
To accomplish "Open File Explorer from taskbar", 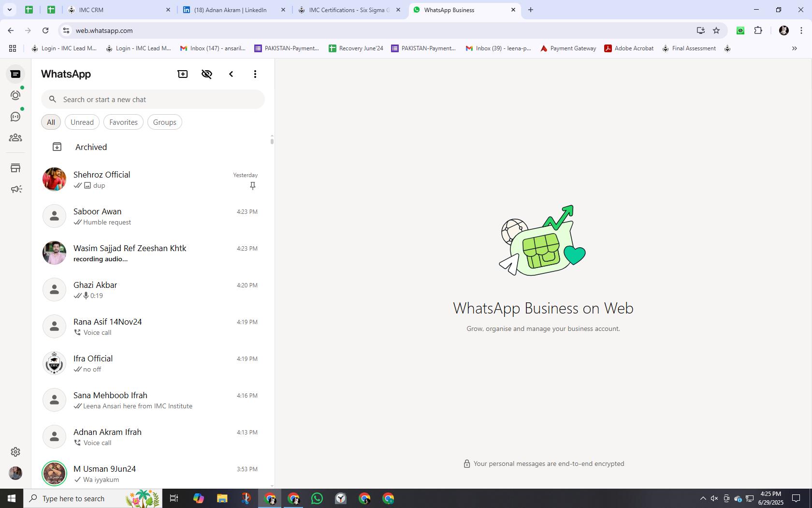I will pos(222,498).
